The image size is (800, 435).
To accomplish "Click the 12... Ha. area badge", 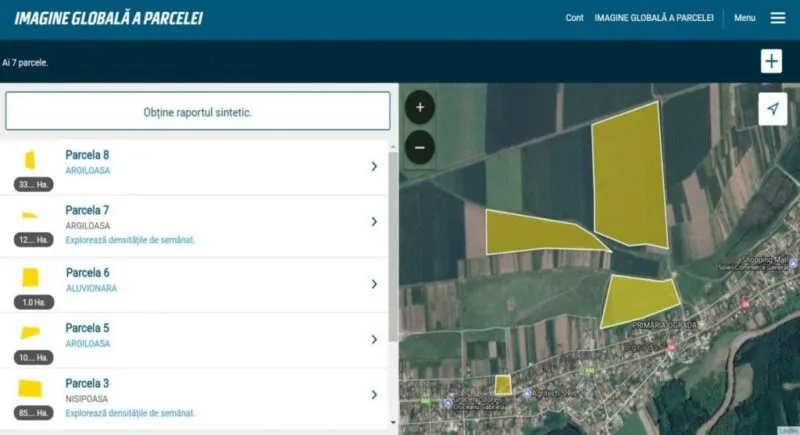I will (34, 239).
